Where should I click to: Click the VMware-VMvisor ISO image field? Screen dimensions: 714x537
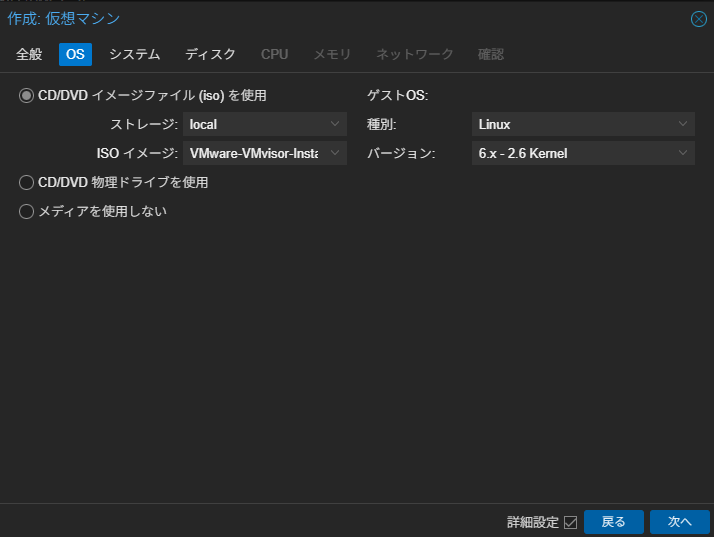point(255,153)
